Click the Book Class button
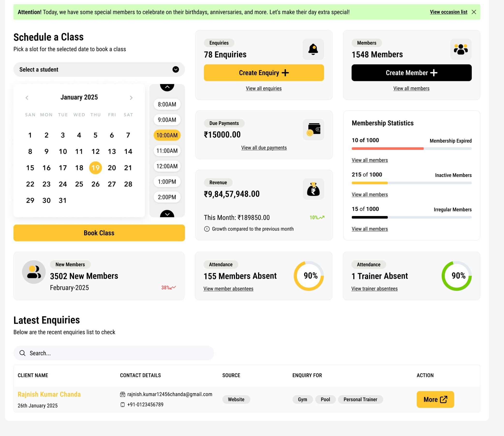 pyautogui.click(x=99, y=233)
